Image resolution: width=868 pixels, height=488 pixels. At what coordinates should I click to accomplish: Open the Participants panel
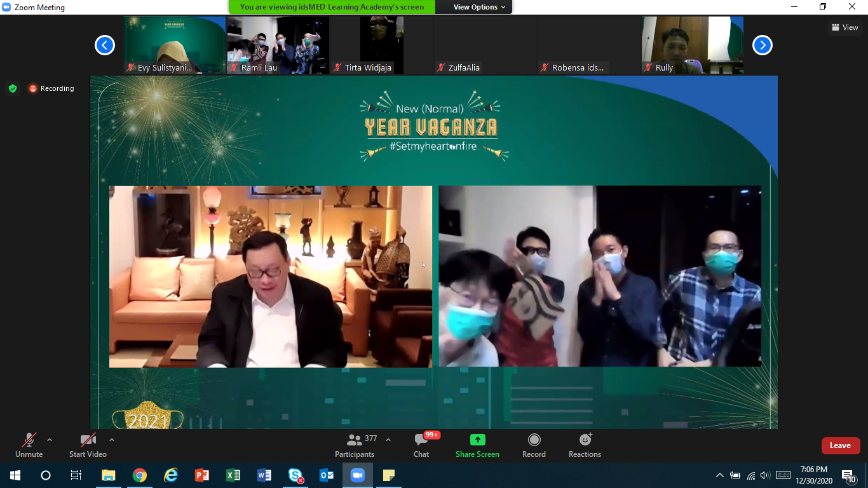tap(355, 445)
